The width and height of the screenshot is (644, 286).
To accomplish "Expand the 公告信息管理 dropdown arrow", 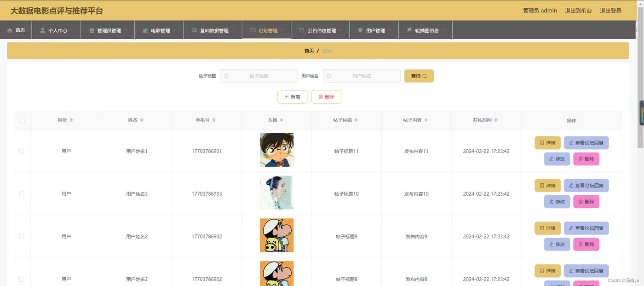I will pyautogui.click(x=341, y=30).
